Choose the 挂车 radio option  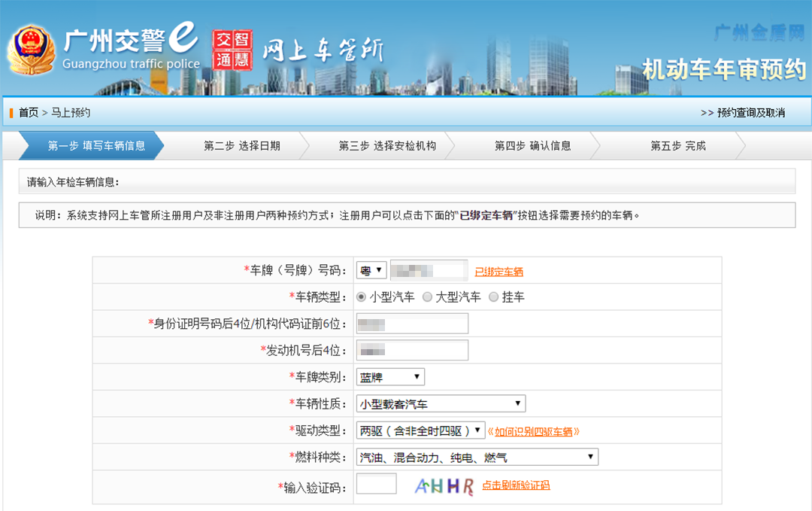pyautogui.click(x=493, y=297)
